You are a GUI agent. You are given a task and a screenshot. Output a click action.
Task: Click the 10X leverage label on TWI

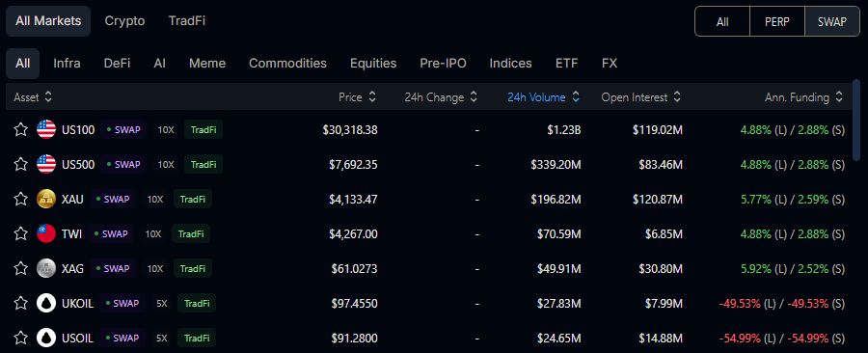click(x=153, y=233)
